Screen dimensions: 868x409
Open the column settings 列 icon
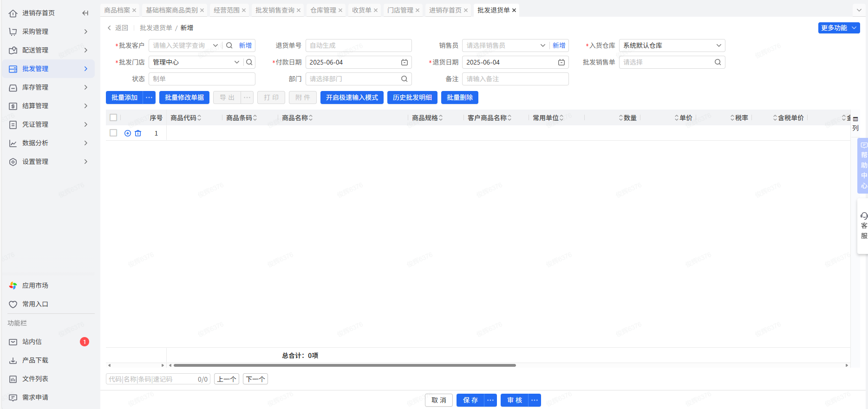[855, 123]
